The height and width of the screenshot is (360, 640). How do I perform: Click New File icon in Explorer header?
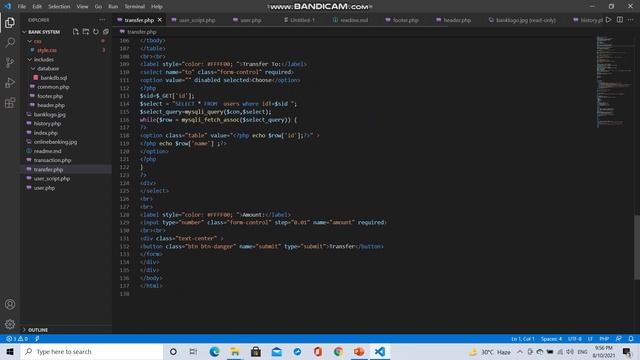point(76,31)
